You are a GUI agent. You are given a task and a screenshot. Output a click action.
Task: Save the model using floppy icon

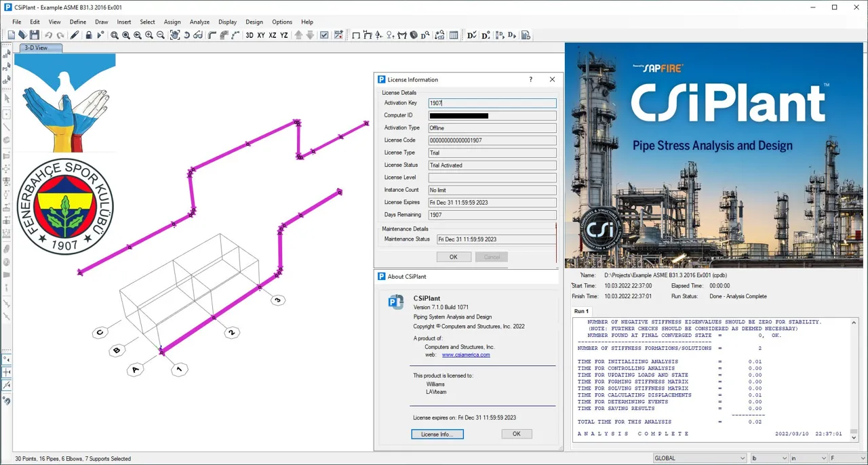(x=35, y=35)
